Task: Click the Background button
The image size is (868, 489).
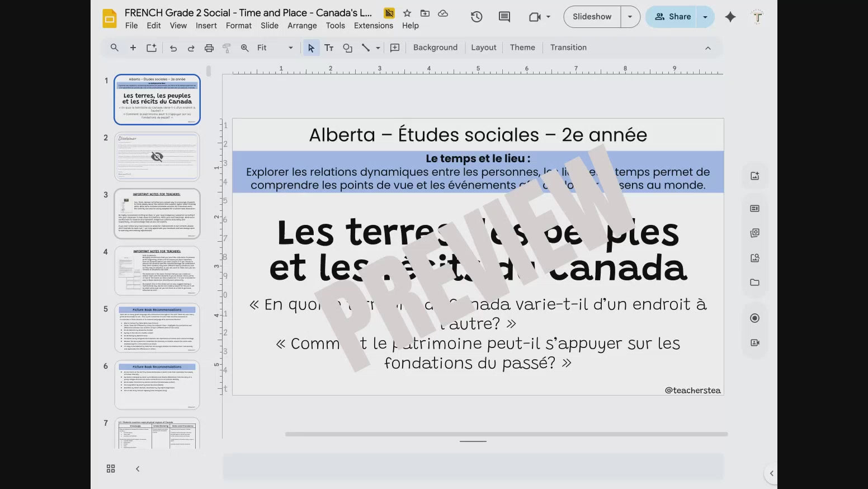Action: pos(435,48)
